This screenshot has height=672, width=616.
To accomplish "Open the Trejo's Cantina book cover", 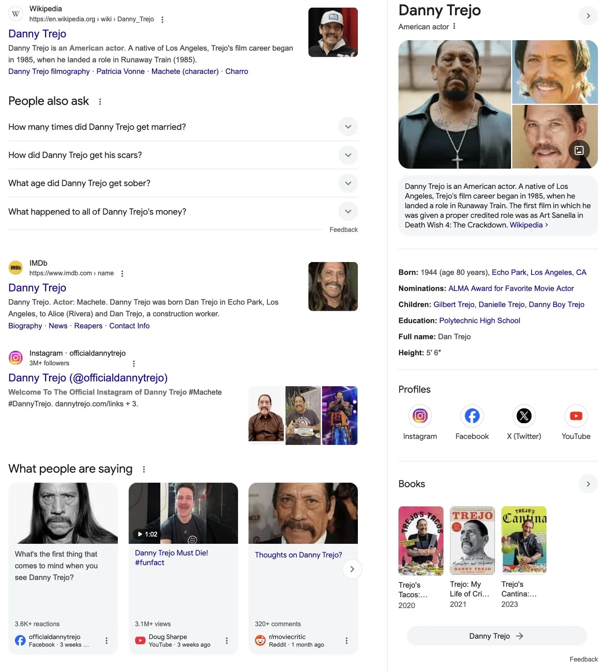I will tap(524, 541).
